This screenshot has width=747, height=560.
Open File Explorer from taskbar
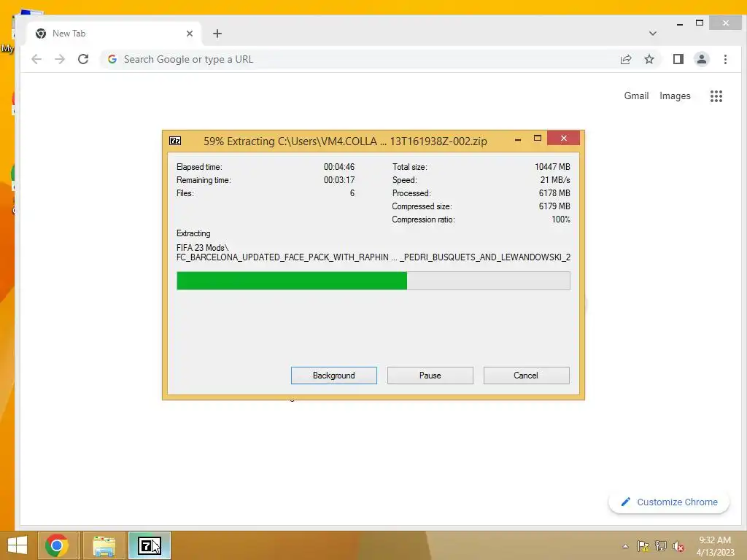[104, 545]
